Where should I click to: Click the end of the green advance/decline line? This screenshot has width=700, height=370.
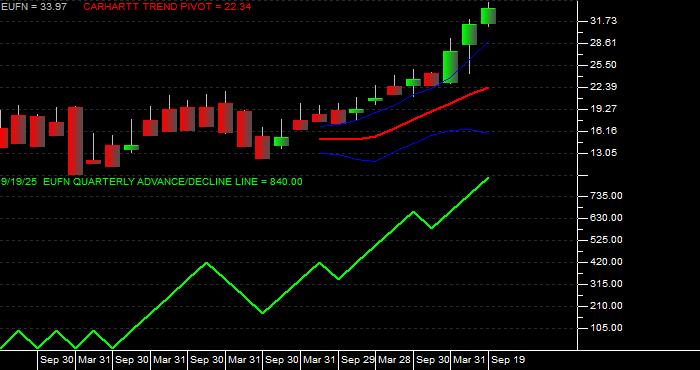click(x=488, y=178)
